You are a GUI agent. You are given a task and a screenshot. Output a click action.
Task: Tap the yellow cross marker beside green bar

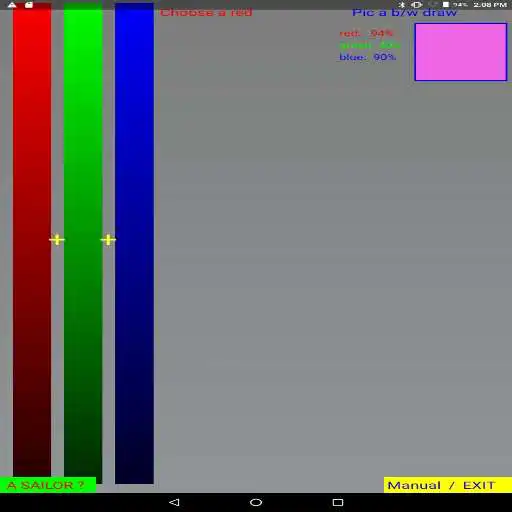pyautogui.click(x=108, y=240)
